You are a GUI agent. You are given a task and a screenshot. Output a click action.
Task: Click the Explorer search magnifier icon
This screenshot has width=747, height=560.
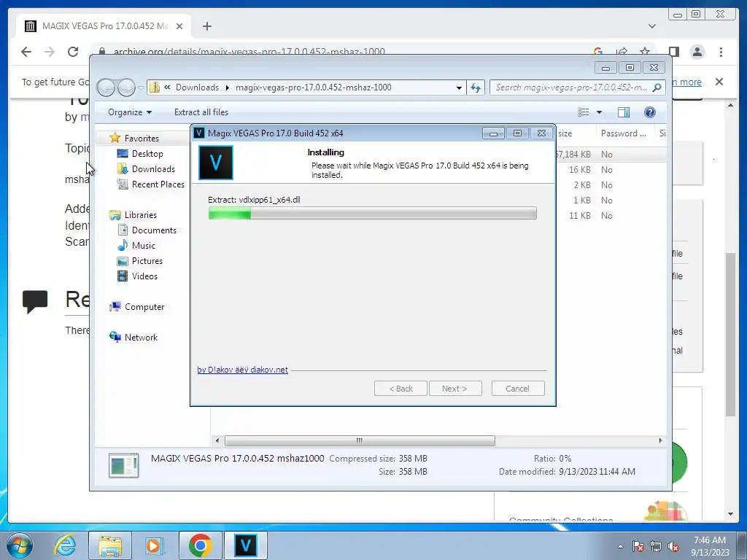point(657,87)
